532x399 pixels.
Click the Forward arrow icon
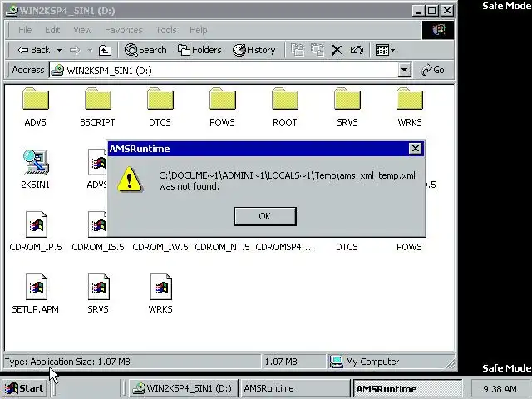(75, 50)
